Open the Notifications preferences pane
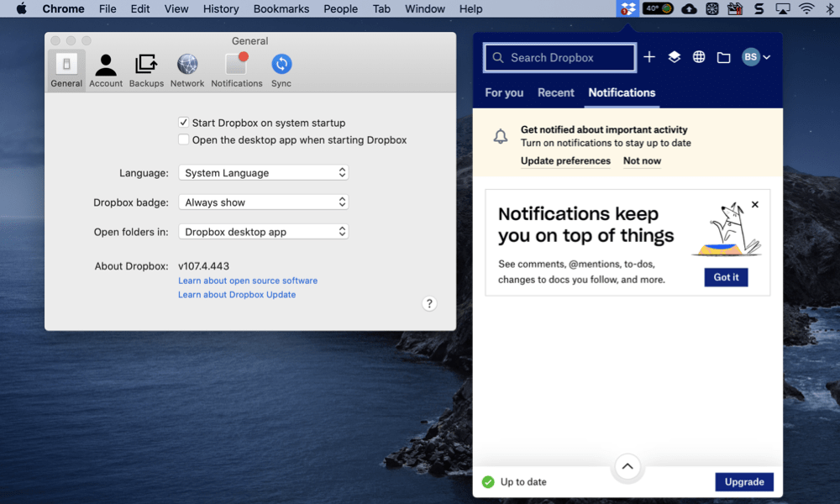 pos(236,71)
